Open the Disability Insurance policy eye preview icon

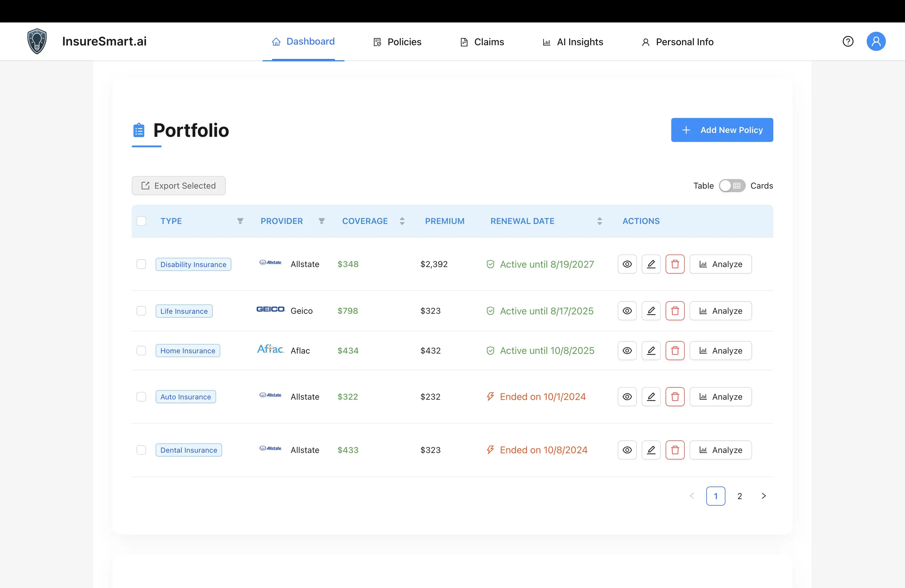[627, 264]
